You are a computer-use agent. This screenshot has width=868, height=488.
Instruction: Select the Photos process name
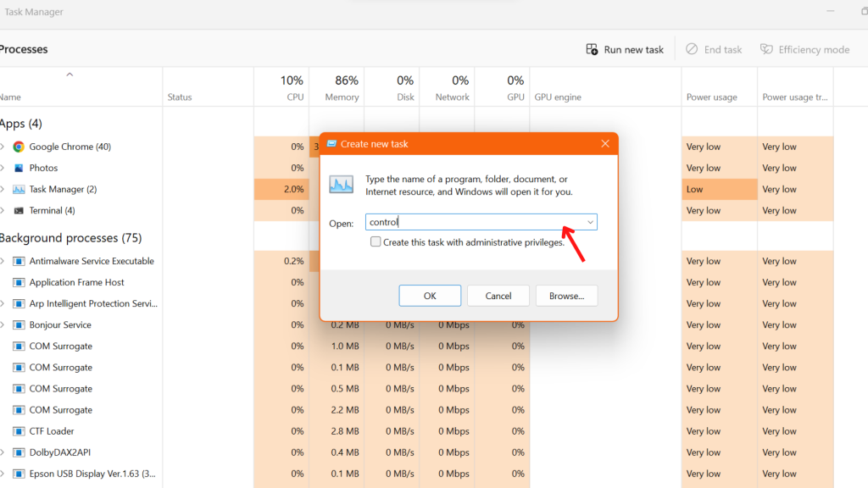click(43, 168)
